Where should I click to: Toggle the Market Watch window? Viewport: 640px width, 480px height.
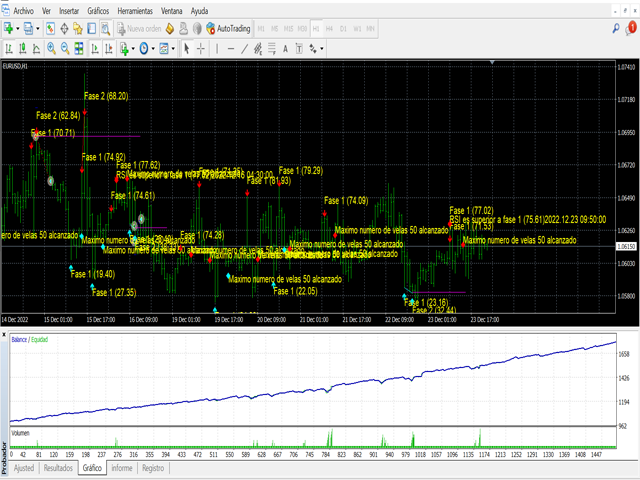(x=50, y=29)
